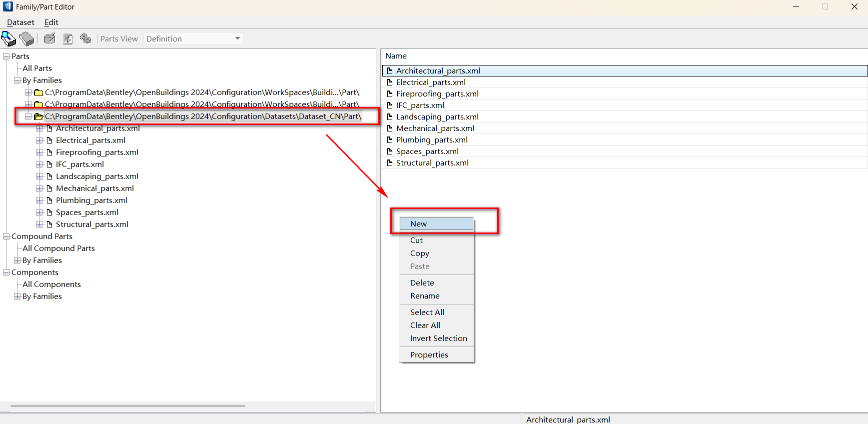Expand Landscaping_parts.xml in the tree
Viewport: 868px width, 424px height.
click(x=39, y=176)
